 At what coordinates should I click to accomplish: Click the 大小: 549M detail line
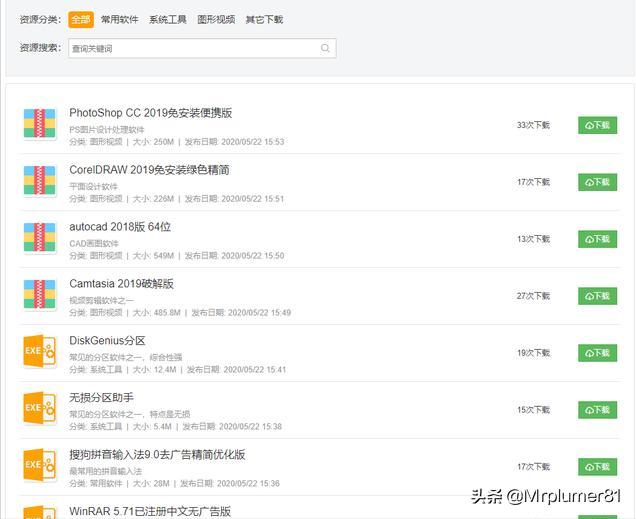(176, 256)
